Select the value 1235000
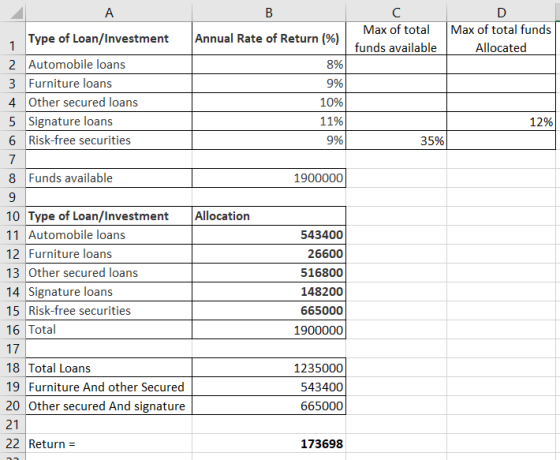 269,368
